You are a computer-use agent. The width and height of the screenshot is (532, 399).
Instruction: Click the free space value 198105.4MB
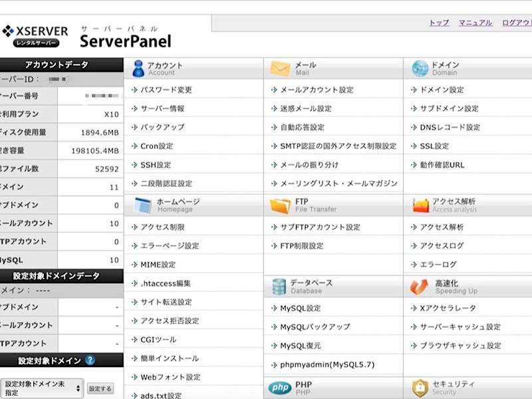point(95,151)
